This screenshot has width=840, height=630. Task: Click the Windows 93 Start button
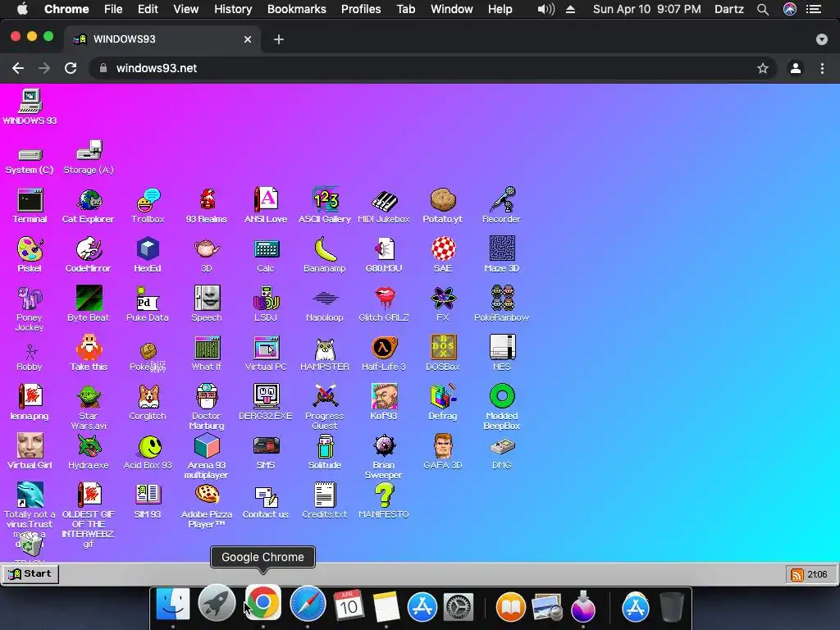tap(30, 573)
